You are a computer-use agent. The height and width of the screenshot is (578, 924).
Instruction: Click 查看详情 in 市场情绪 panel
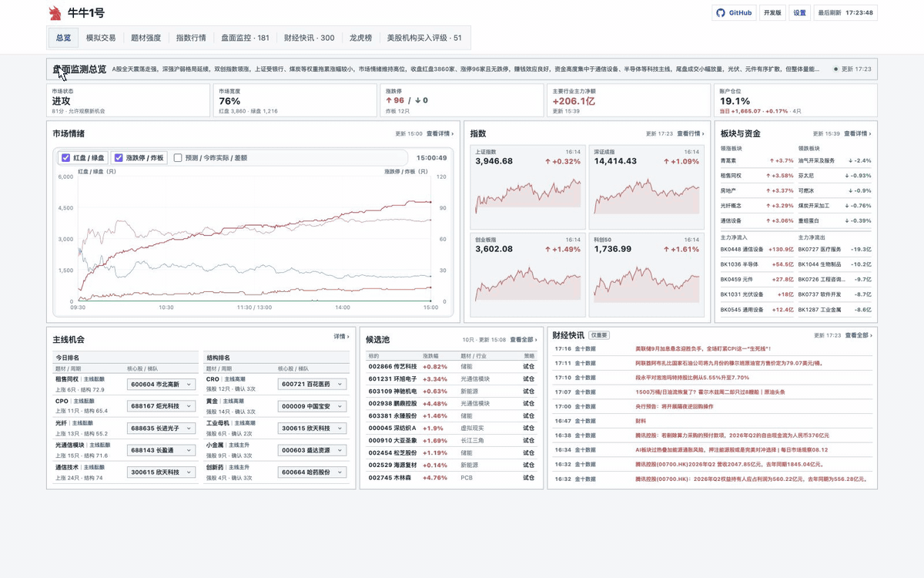coord(440,133)
